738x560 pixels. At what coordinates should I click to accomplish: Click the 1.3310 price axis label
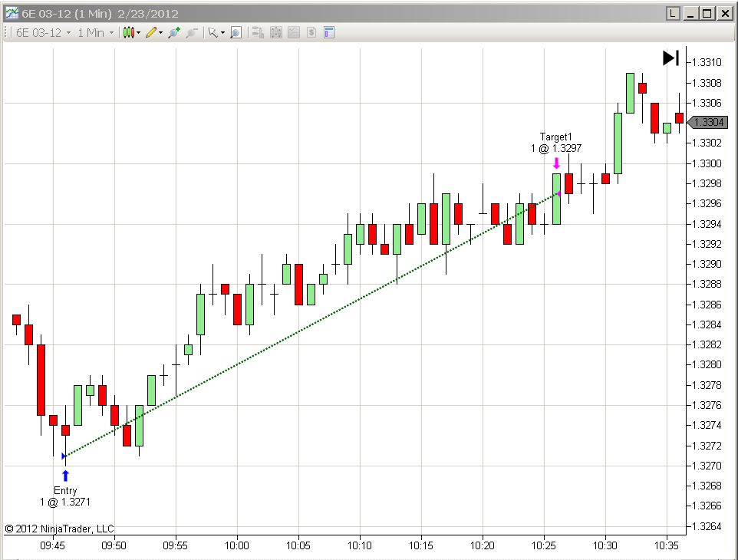point(707,62)
